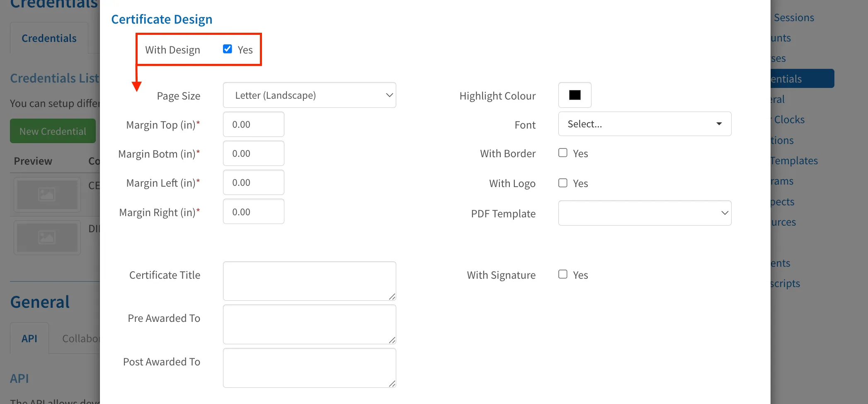Open the Highlight Colour black swatch

575,95
